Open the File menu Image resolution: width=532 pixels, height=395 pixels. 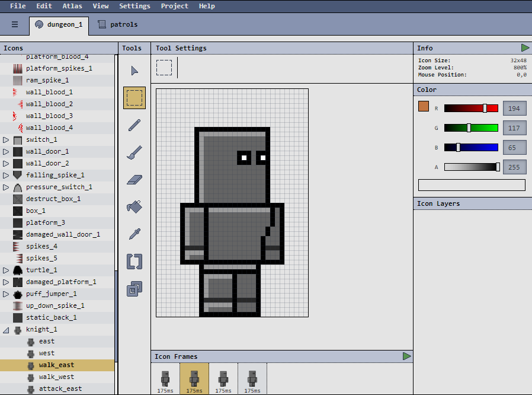click(x=18, y=6)
